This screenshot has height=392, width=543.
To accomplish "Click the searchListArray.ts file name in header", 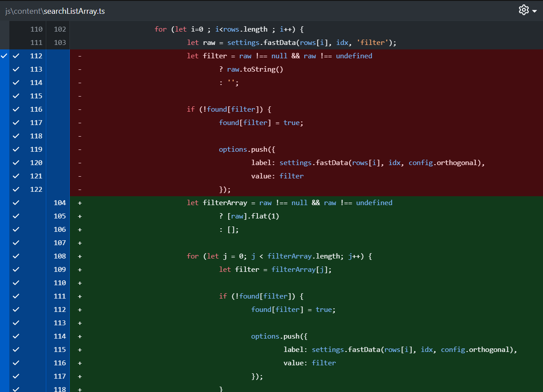I will point(74,11).
